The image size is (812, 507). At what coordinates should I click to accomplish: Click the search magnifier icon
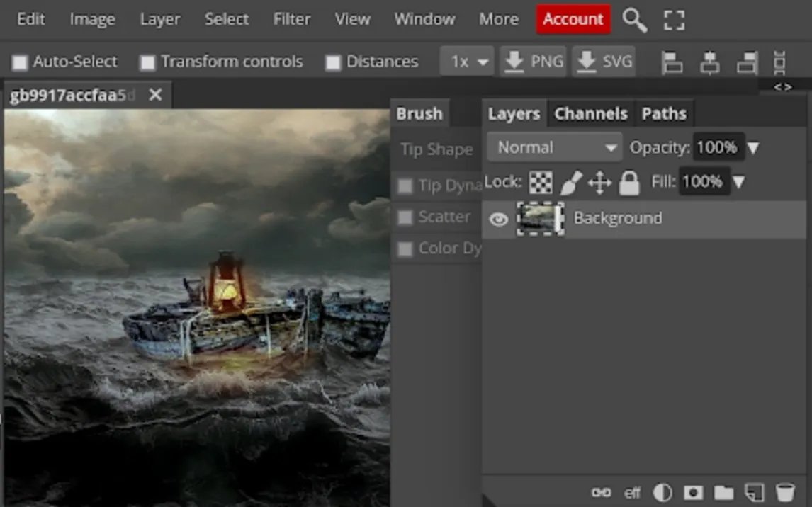click(634, 21)
